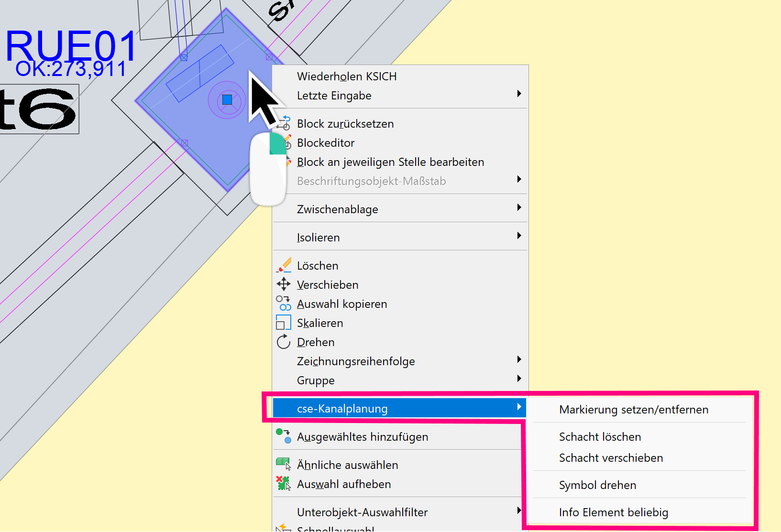Click the Löschen eraser icon

pos(284,265)
